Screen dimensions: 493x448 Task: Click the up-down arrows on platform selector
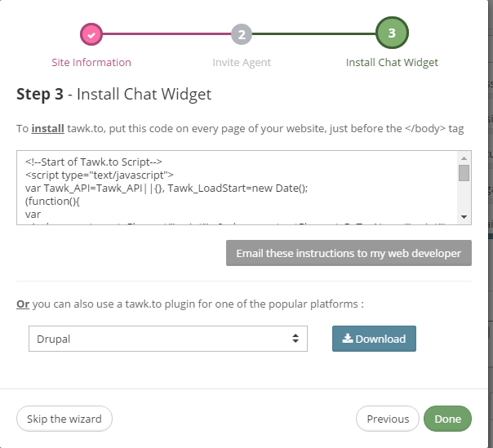(x=295, y=339)
